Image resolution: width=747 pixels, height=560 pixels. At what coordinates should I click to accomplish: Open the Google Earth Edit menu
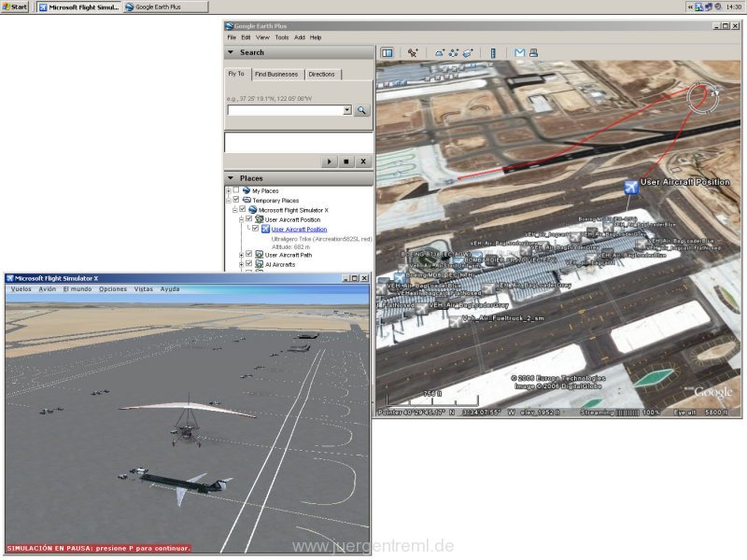click(x=246, y=37)
